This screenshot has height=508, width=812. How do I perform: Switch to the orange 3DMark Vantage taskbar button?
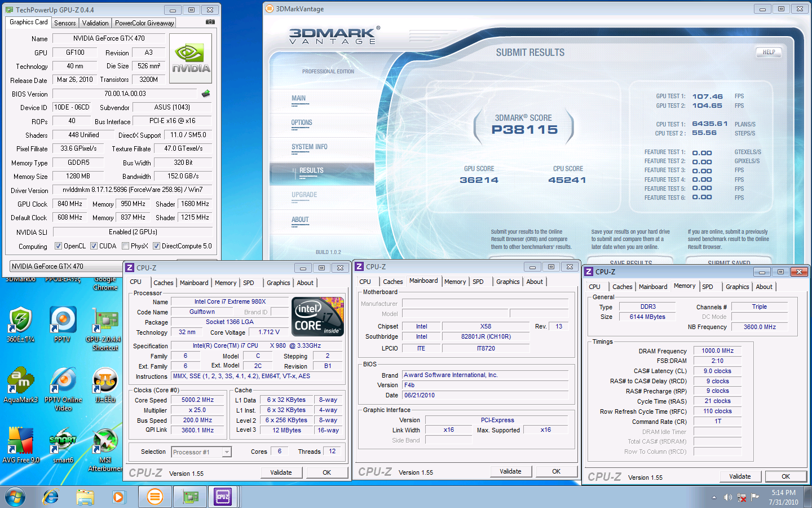[x=155, y=497]
